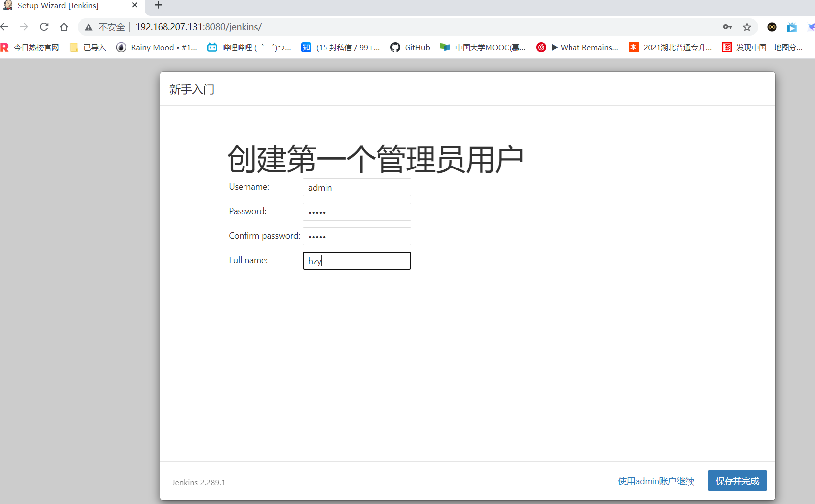Focus the Full name input field
Viewport: 815px width, 504px height.
click(357, 261)
